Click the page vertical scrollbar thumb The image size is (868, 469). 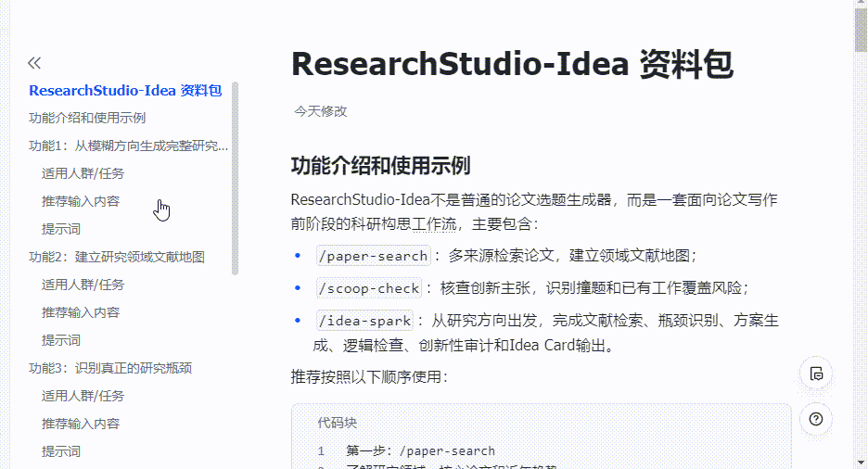click(861, 31)
